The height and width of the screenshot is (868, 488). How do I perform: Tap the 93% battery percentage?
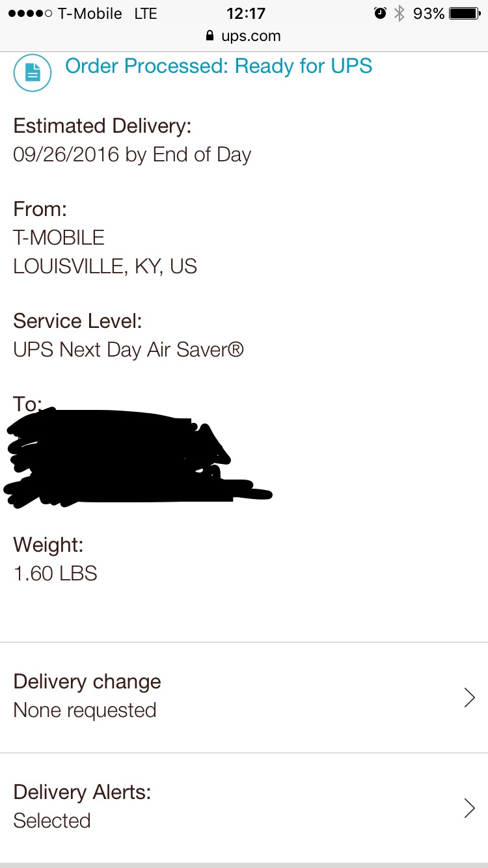pyautogui.click(x=429, y=13)
